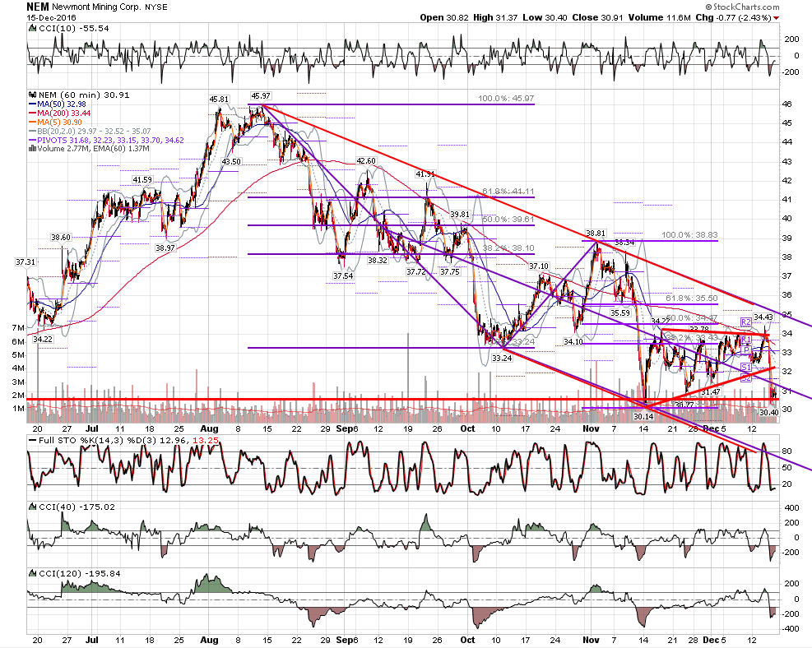Click the 45.81 price label
Screen dimensions: 812x648
coord(219,99)
